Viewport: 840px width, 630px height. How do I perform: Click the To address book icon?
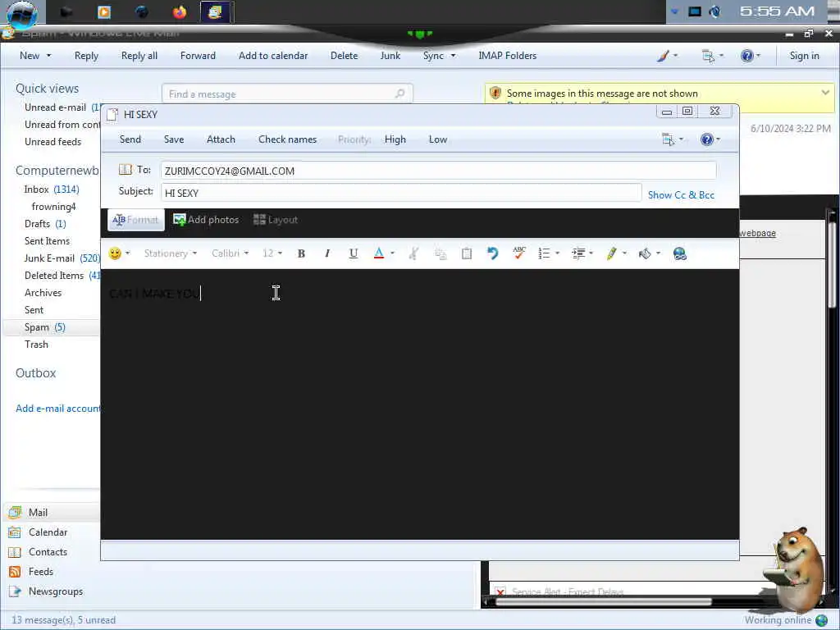pyautogui.click(x=125, y=169)
